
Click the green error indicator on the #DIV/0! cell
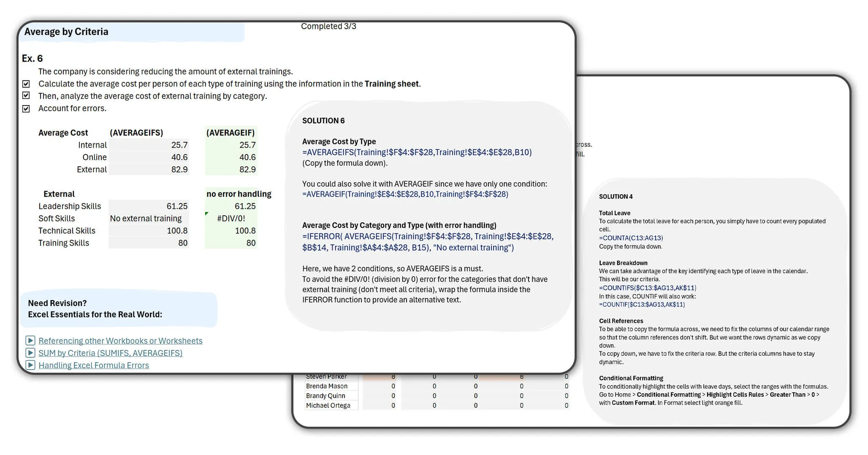pyautogui.click(x=207, y=213)
